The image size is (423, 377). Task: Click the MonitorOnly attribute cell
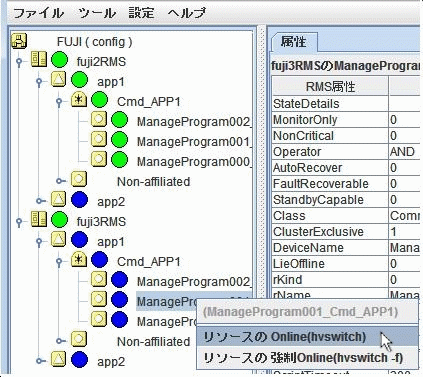(330, 120)
